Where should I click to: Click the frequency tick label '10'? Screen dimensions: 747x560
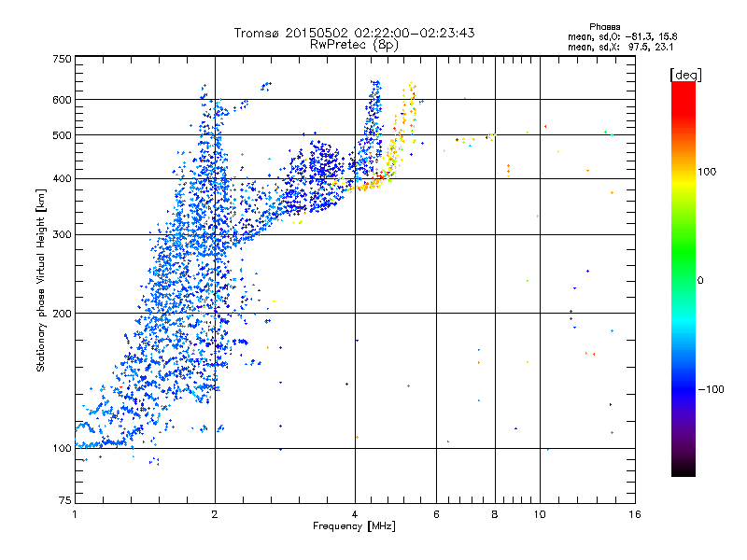(x=540, y=514)
